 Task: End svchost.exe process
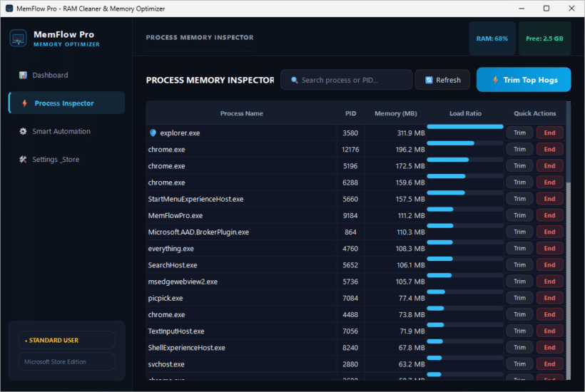[549, 364]
